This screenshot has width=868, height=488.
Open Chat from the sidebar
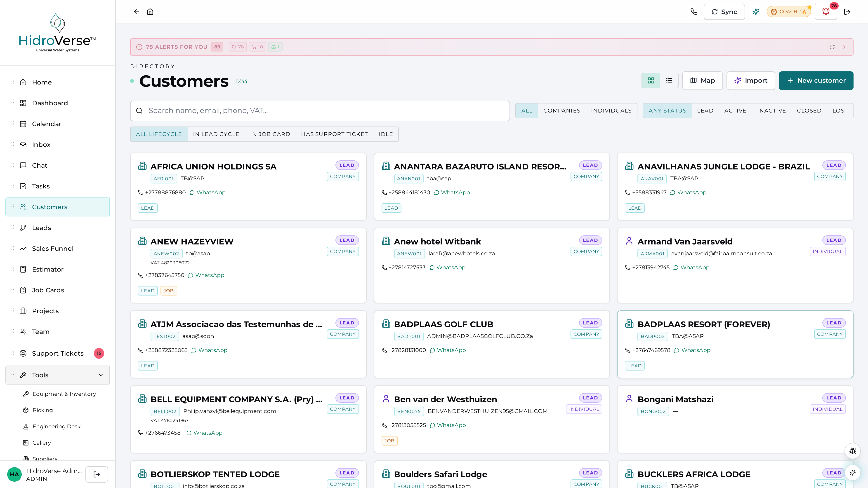click(58, 165)
